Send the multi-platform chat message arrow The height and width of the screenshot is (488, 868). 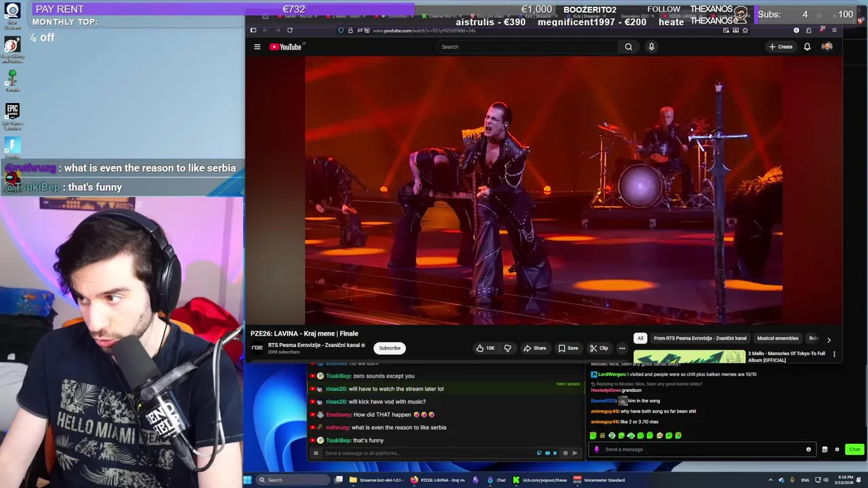pyautogui.click(x=574, y=453)
